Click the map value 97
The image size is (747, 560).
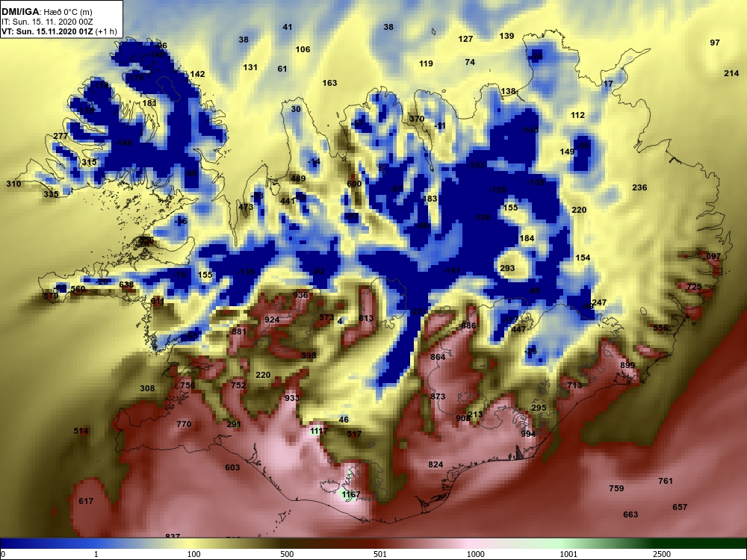tap(715, 43)
